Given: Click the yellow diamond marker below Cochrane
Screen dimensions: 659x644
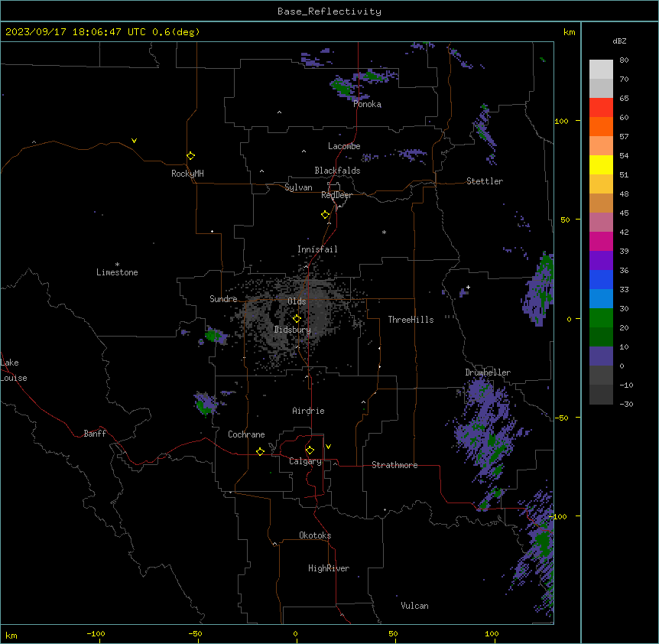Looking at the screenshot, I should [260, 451].
